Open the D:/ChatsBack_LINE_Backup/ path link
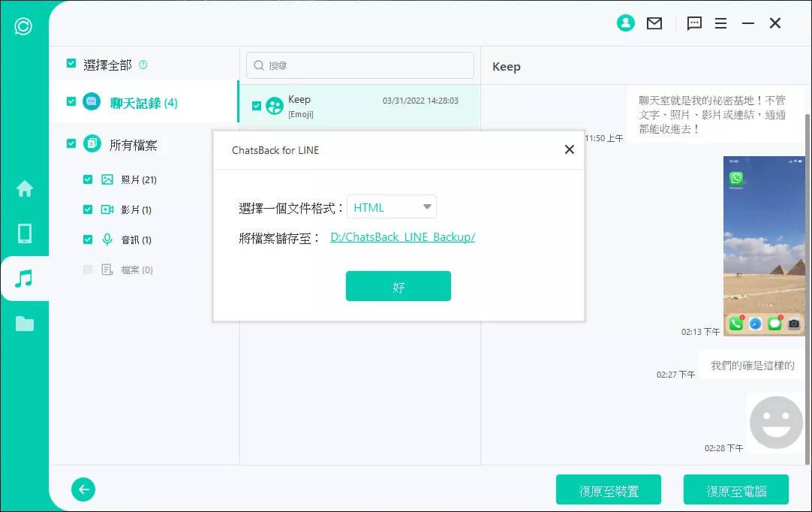 tap(402, 237)
